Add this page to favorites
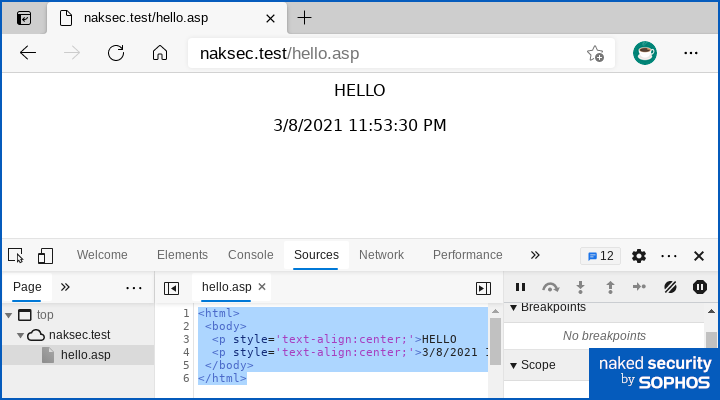The width and height of the screenshot is (720, 400). click(x=595, y=53)
